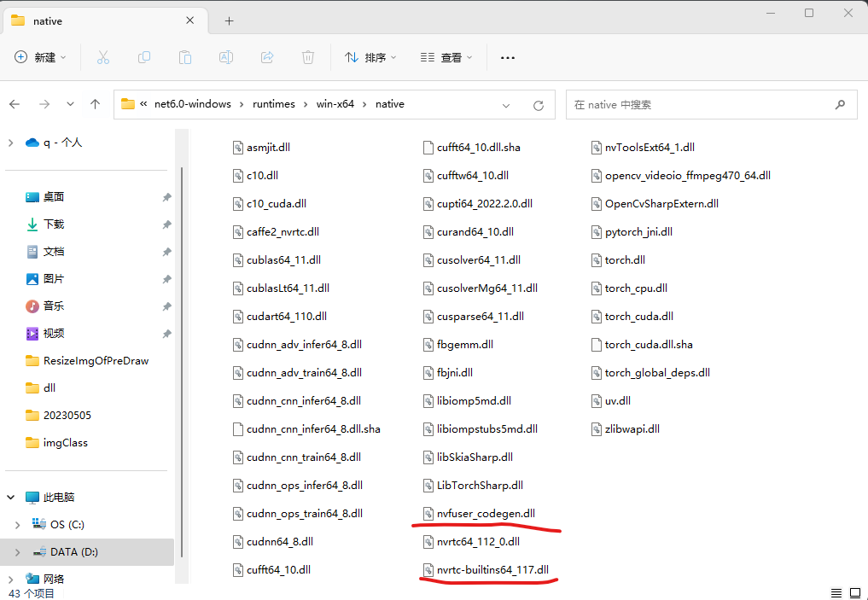The width and height of the screenshot is (868, 600).
Task: Switch to large icons view at bottom right
Action: pos(855,592)
